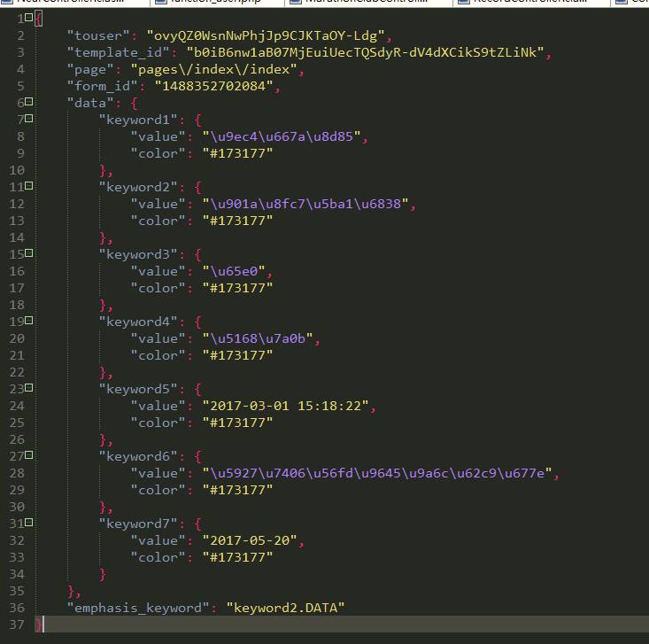Fold the keyword6 block on line 27
This screenshot has height=644, width=649.
click(x=28, y=455)
